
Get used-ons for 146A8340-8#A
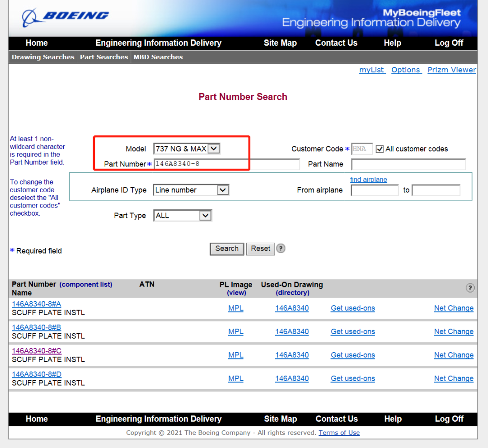pos(352,308)
